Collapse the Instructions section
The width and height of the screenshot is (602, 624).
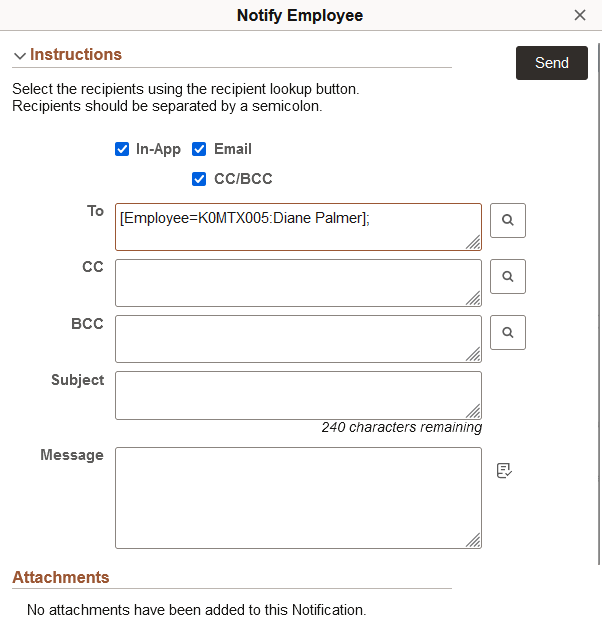pyautogui.click(x=19, y=55)
